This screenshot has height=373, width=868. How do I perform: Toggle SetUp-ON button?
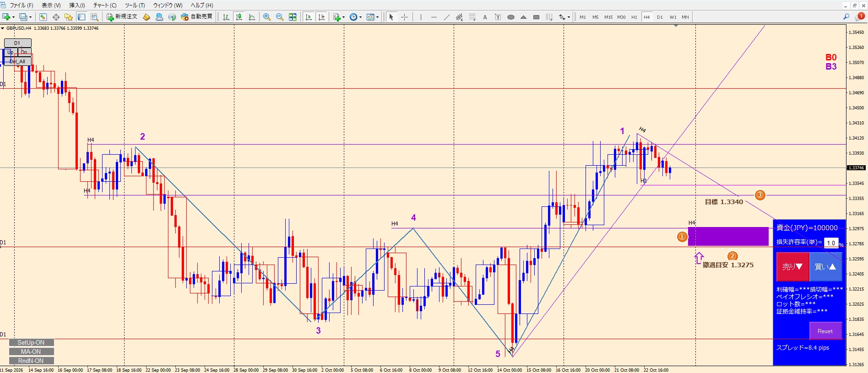coord(31,342)
